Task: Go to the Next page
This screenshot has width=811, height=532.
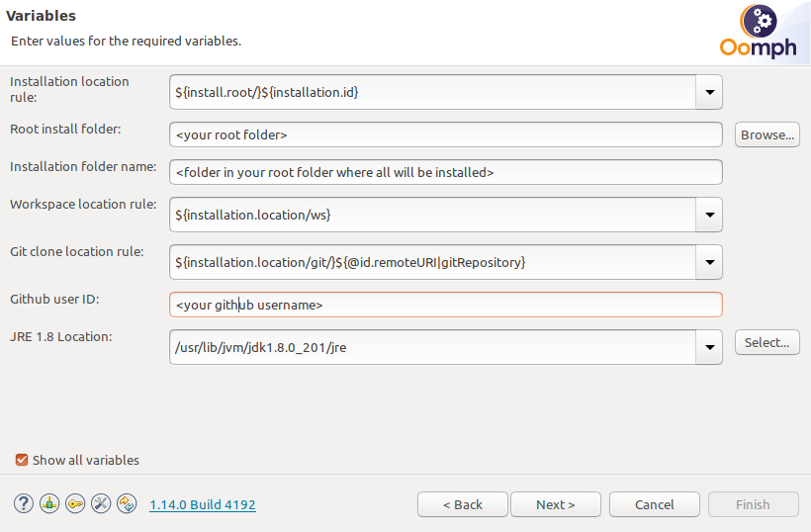Action: point(555,504)
